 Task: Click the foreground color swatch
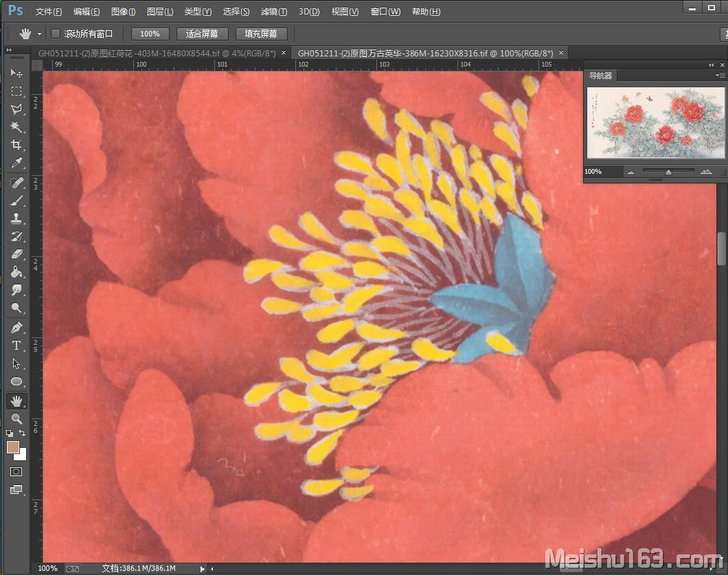tap(12, 447)
